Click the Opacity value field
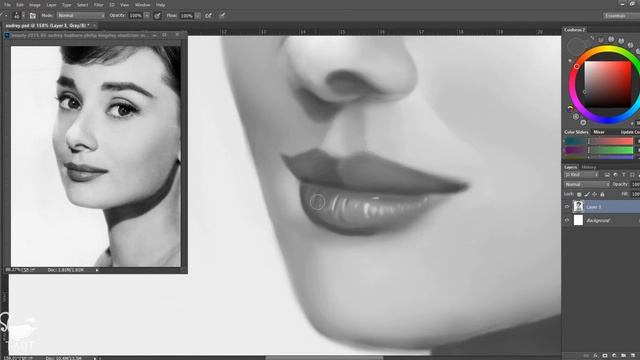The height and width of the screenshot is (360, 640). [135, 16]
